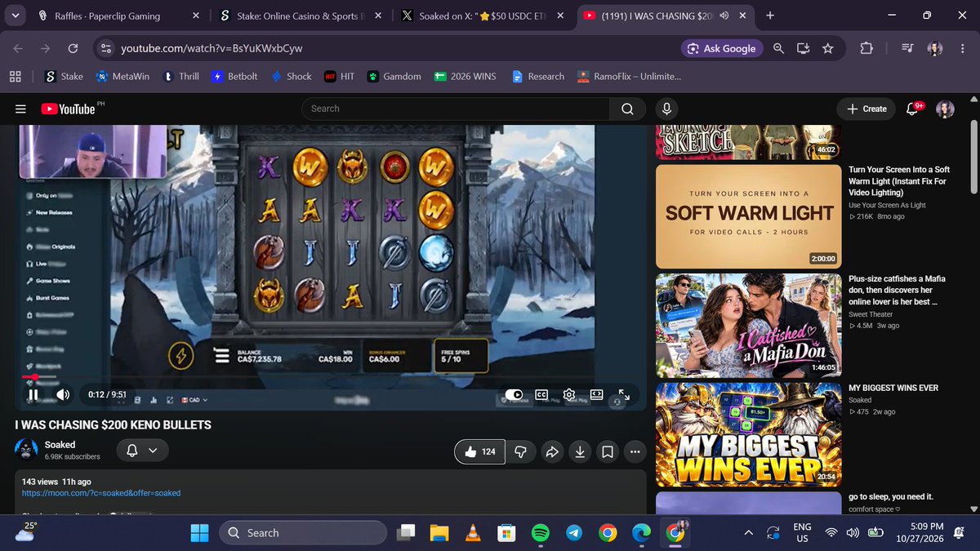Click the YouTube search magnifier button

(x=627, y=109)
